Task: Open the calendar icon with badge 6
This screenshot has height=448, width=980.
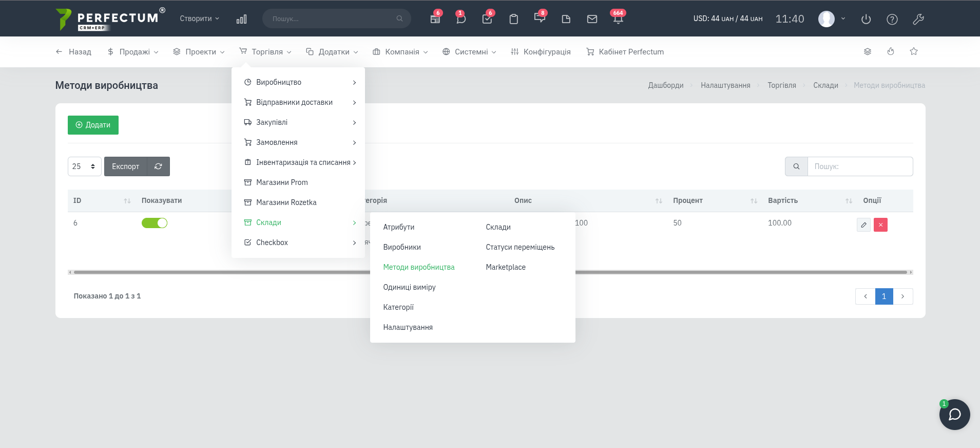Action: pyautogui.click(x=435, y=19)
